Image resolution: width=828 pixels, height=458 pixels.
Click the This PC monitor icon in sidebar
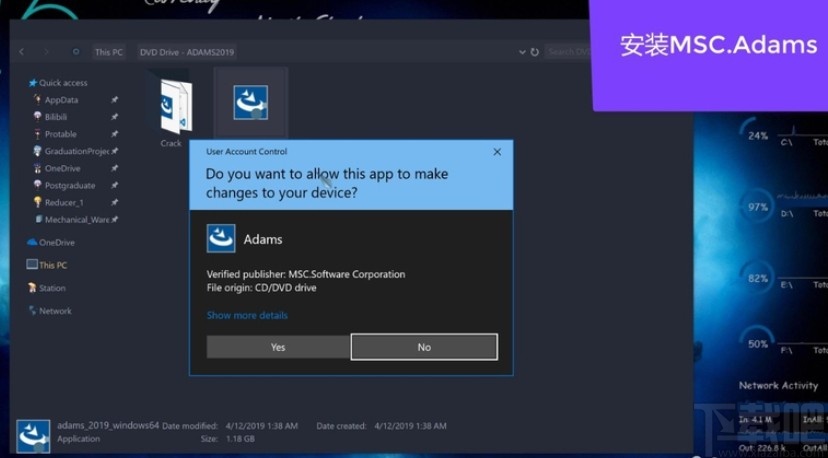[32, 265]
